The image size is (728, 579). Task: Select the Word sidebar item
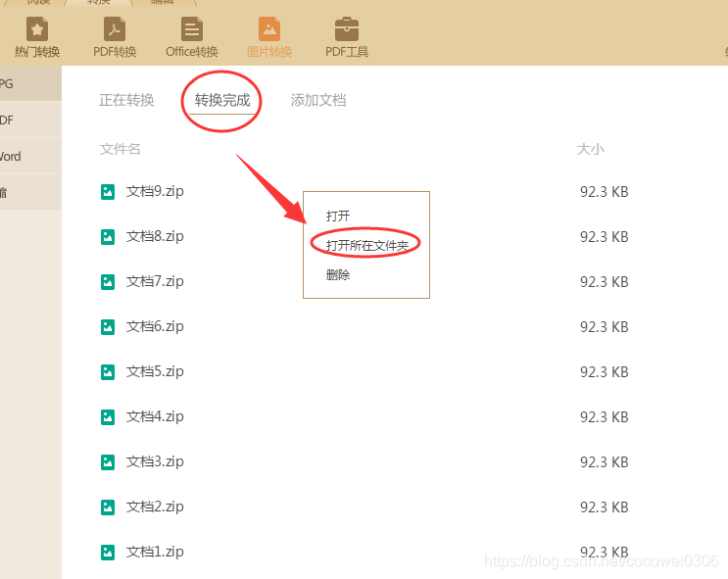(x=30, y=156)
